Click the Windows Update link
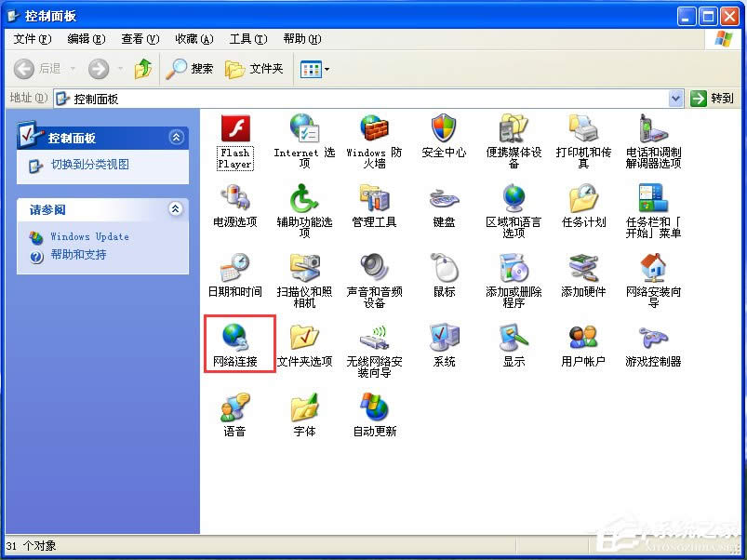The image size is (747, 560). pyautogui.click(x=89, y=236)
